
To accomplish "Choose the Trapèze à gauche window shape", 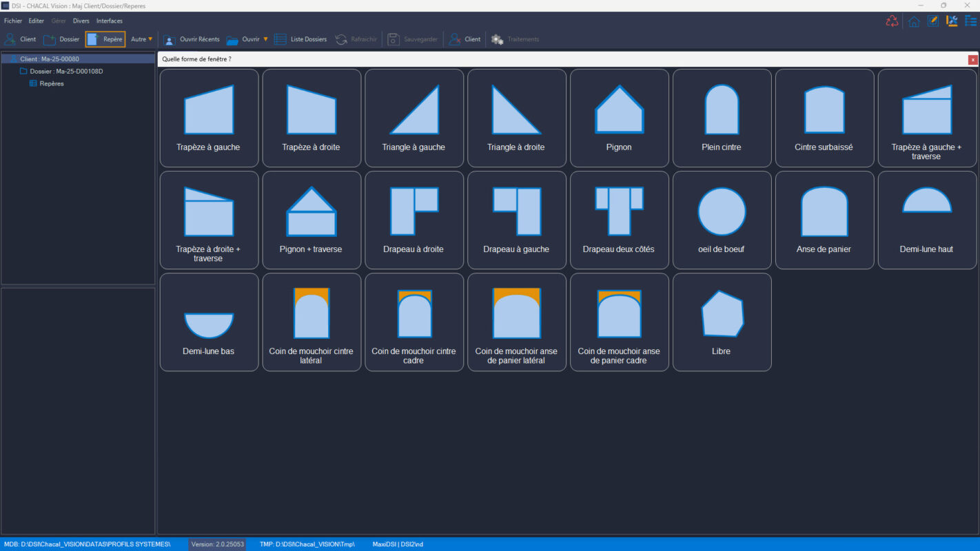I will coord(209,118).
